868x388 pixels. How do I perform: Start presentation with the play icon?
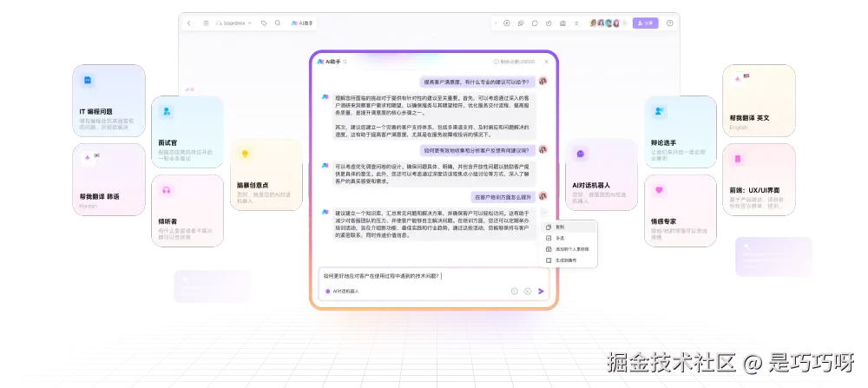[507, 23]
